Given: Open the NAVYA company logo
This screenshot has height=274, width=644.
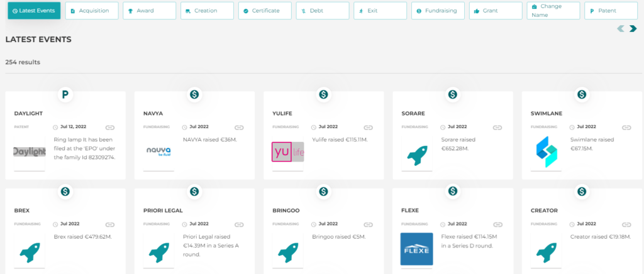Looking at the screenshot, I should click(158, 151).
